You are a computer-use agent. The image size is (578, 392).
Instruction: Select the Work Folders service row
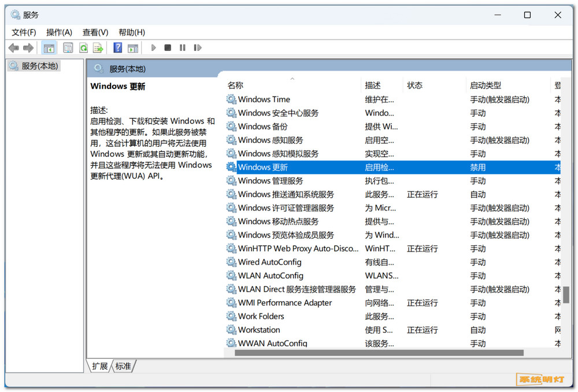[x=392, y=316]
